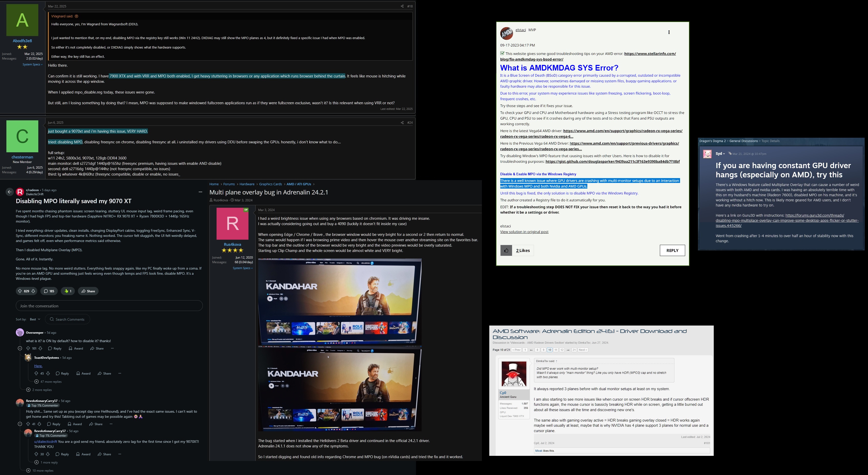
Task: Downvote ToastDevSystems' comment with 45 votes
Action: pyautogui.click(x=48, y=373)
